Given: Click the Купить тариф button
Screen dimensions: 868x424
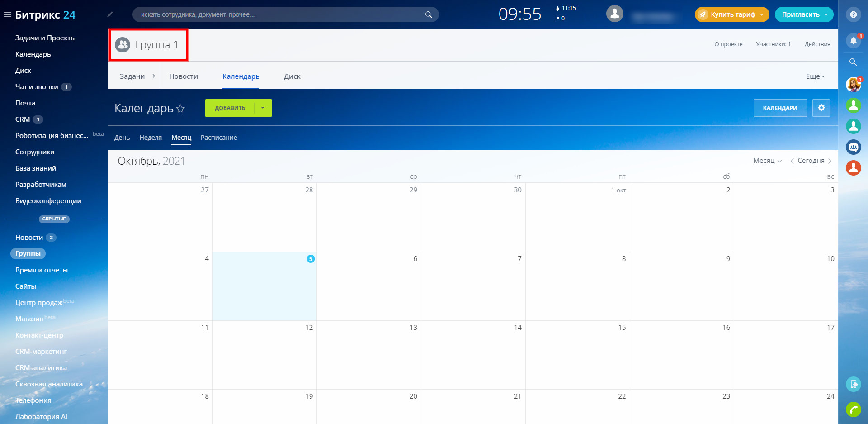Looking at the screenshot, I should [x=732, y=14].
